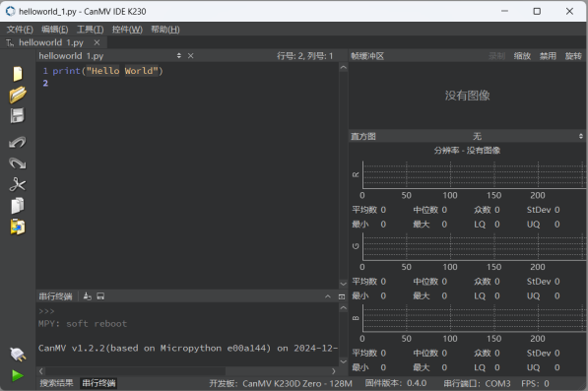588x391 pixels.
Task: Click the 串行端口: COM3 status entry
Action: [477, 383]
